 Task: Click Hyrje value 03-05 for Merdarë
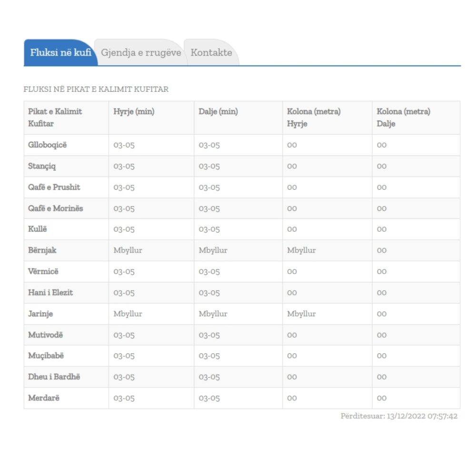(124, 398)
